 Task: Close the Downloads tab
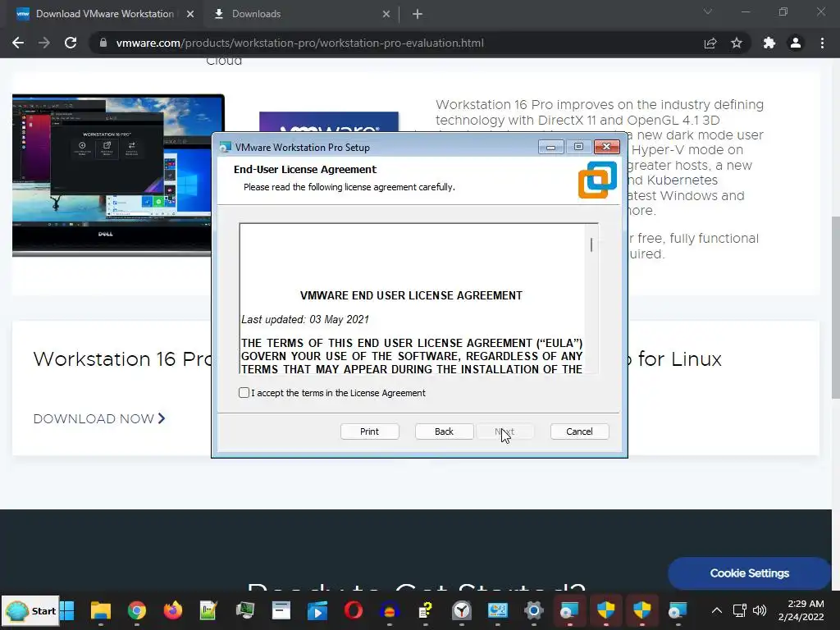(x=386, y=15)
